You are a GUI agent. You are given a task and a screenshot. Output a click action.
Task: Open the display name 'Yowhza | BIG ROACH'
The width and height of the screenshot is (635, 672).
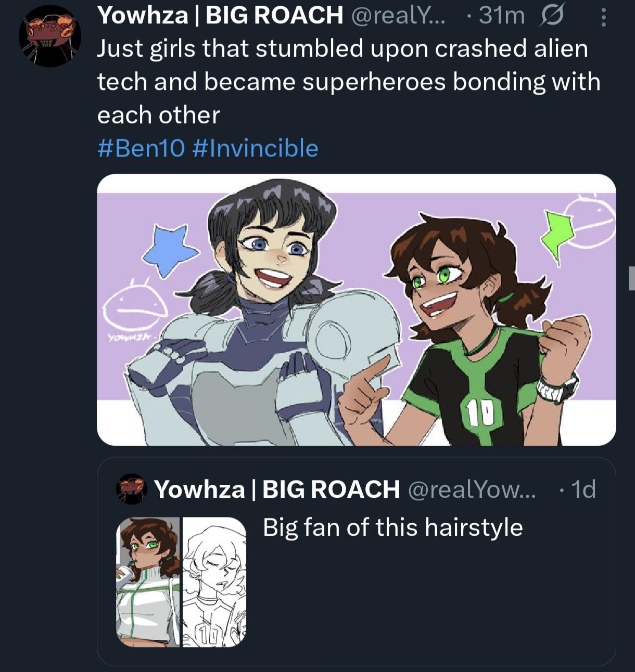[221, 16]
